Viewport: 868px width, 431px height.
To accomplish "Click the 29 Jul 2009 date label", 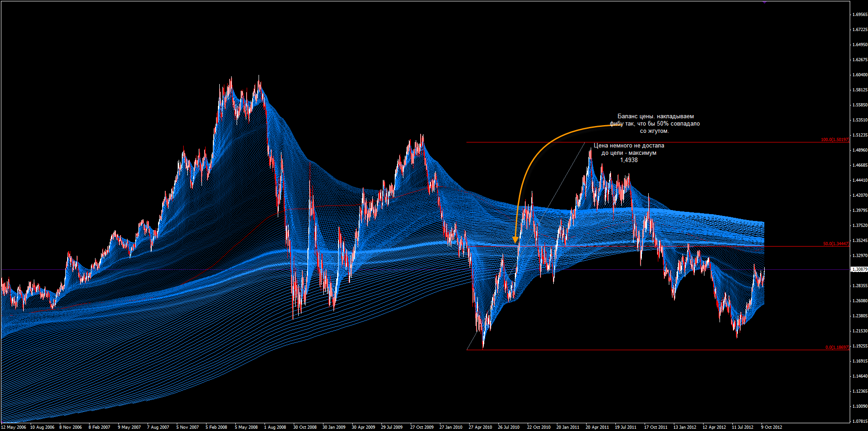I will (x=392, y=427).
